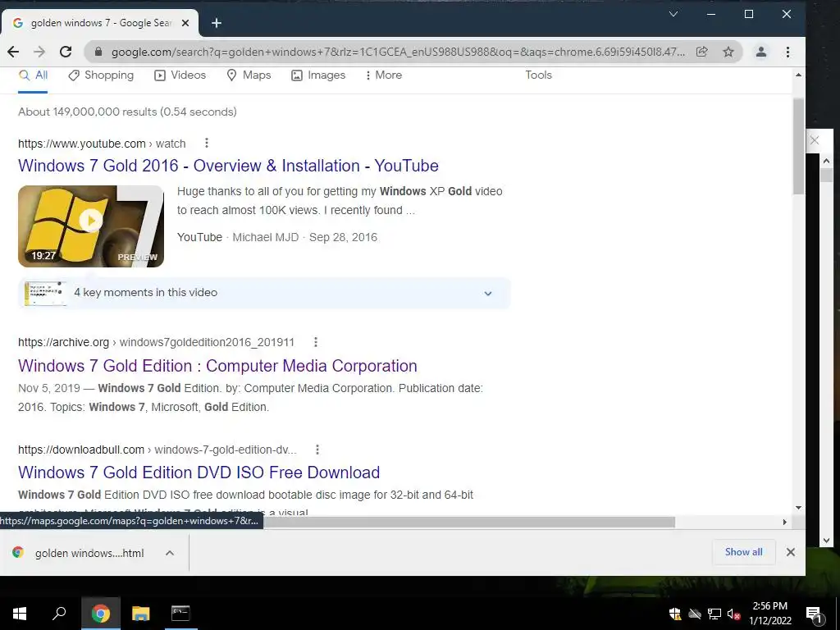Expand download item options chevron
This screenshot has height=630, width=840.
pyautogui.click(x=170, y=554)
